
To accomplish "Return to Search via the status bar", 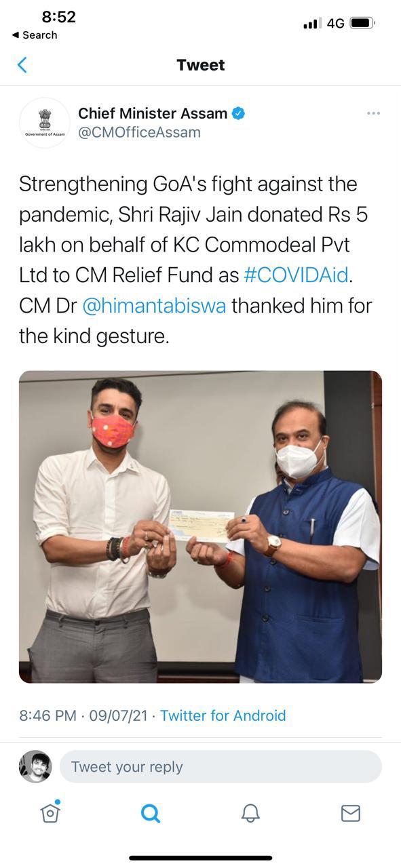I will [35, 35].
